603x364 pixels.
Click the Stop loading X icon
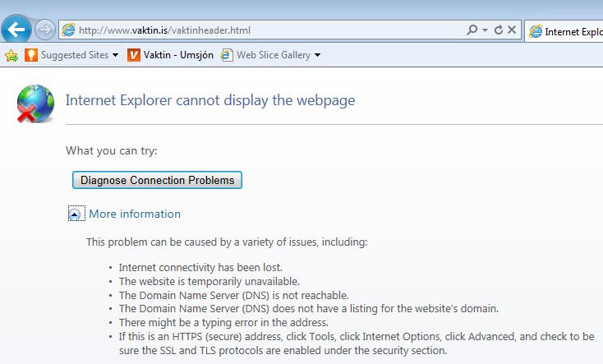click(512, 30)
